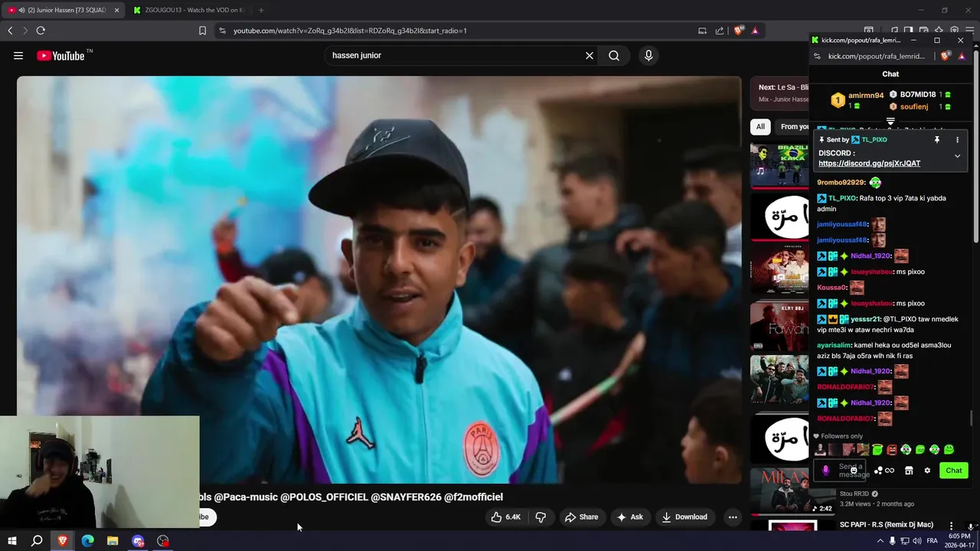Open the YouTube hamburger guide menu
Screen dimensions: 980x551
18,55
